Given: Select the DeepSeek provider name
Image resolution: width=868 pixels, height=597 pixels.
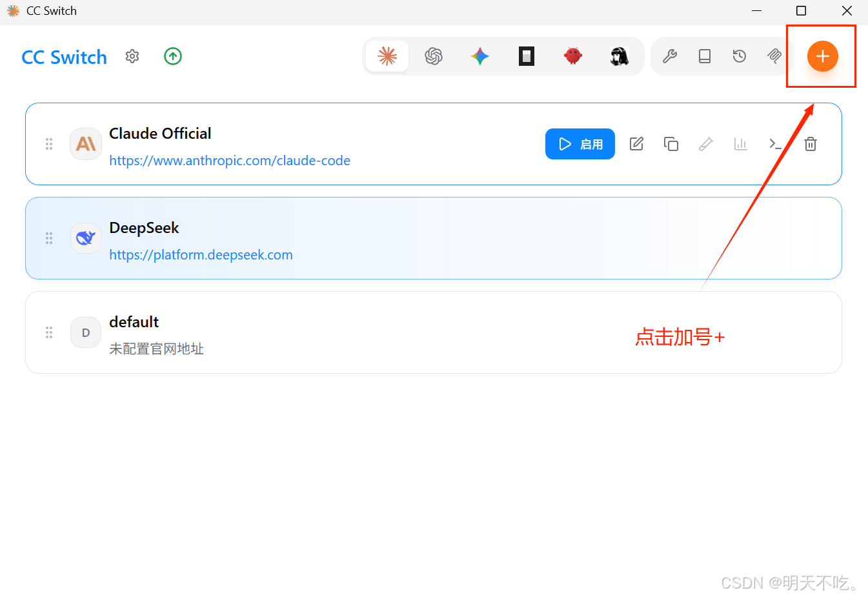Looking at the screenshot, I should [x=144, y=228].
